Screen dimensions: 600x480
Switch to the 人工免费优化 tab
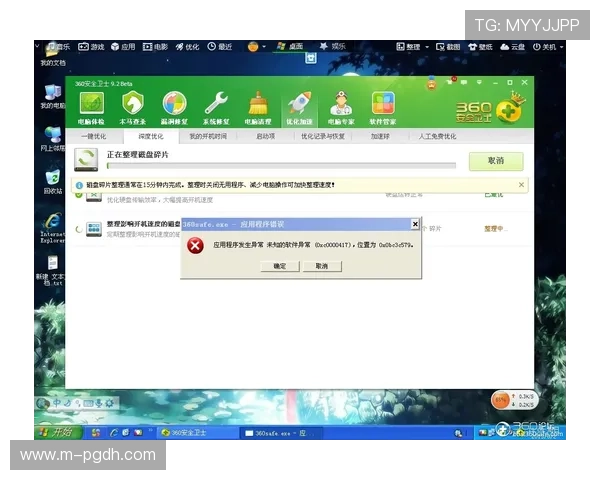pos(437,136)
